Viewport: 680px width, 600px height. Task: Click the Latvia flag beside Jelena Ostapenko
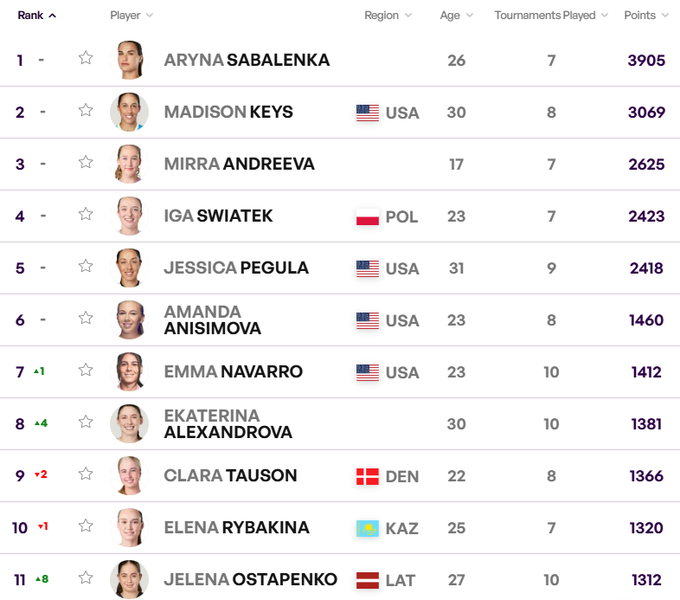(367, 580)
